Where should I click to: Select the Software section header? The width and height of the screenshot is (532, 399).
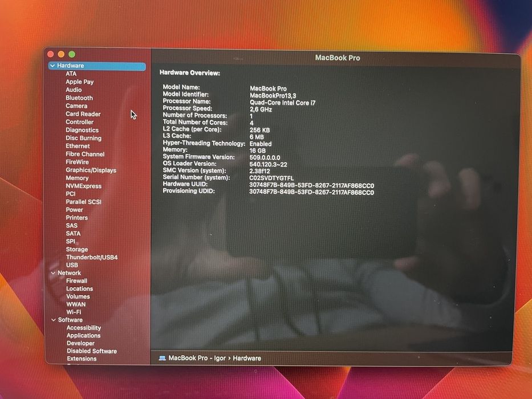pos(70,320)
